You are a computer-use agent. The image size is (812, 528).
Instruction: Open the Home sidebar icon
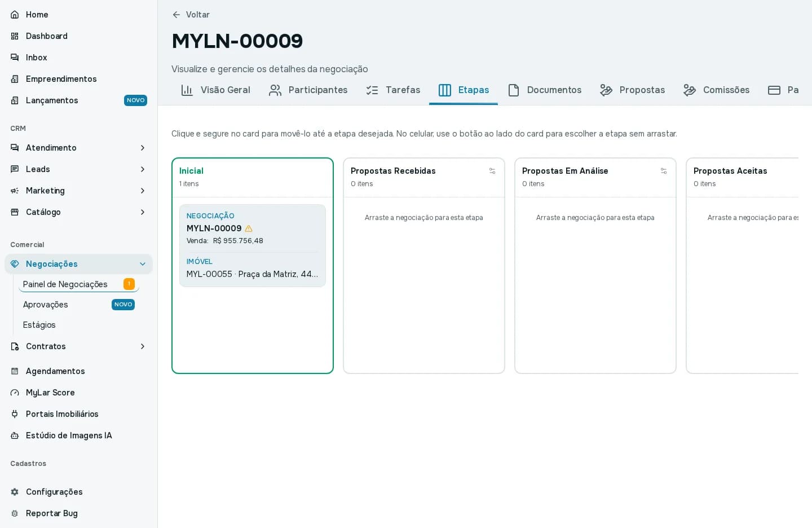pos(15,15)
